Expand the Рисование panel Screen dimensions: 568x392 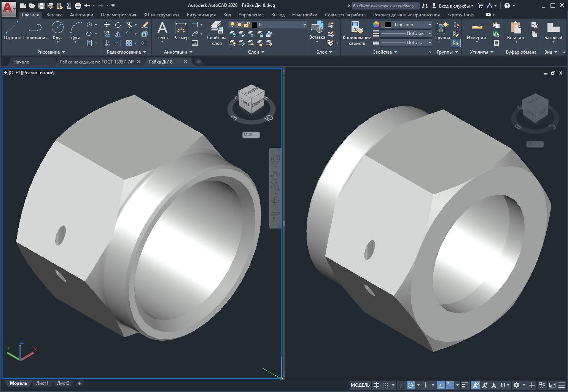tap(51, 52)
